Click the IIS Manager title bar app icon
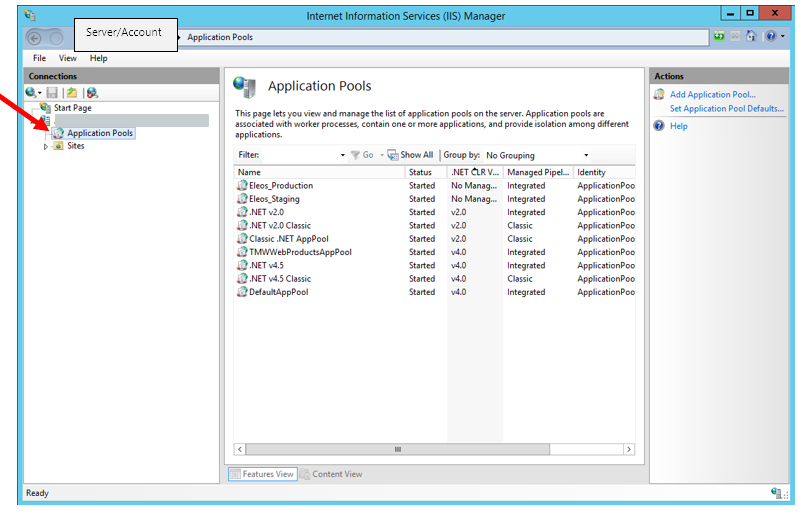Viewport: 810px width, 515px height. tap(30, 15)
